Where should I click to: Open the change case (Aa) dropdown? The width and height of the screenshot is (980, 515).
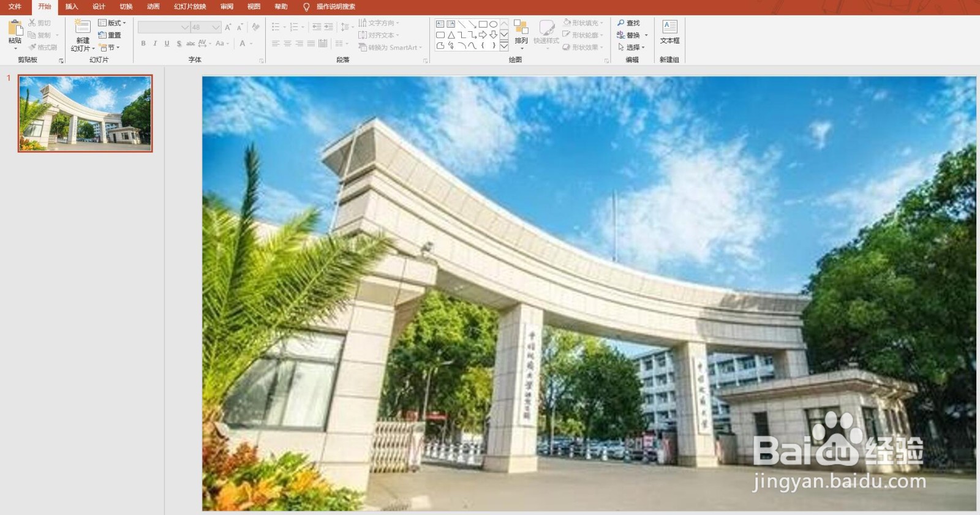tap(222, 43)
